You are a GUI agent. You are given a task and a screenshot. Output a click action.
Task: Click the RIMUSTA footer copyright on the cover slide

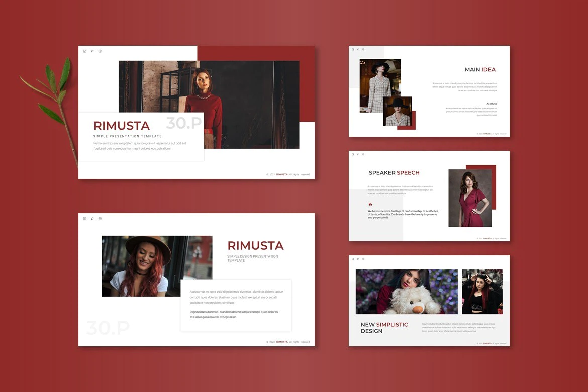click(x=287, y=174)
